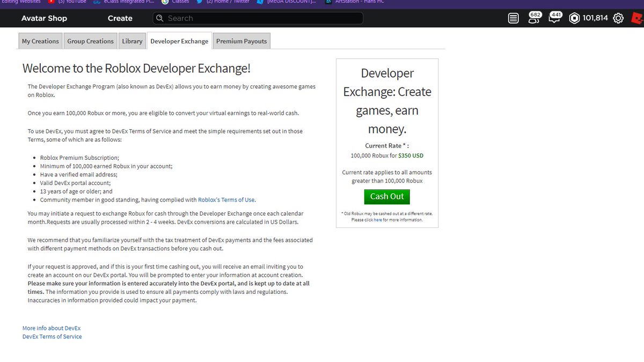This screenshot has width=644, height=362.
Task: Select the Developer Exchange tab
Action: coord(179,41)
